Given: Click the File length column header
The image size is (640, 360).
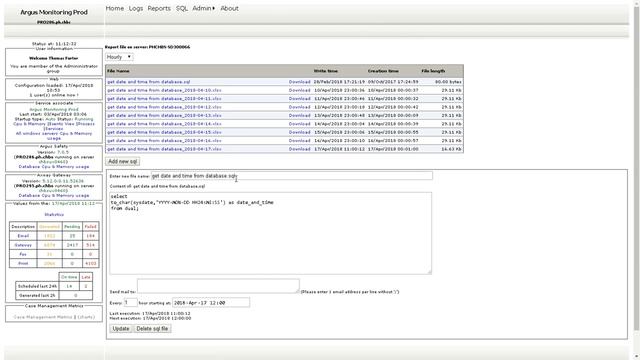Looking at the screenshot, I should point(433,71).
